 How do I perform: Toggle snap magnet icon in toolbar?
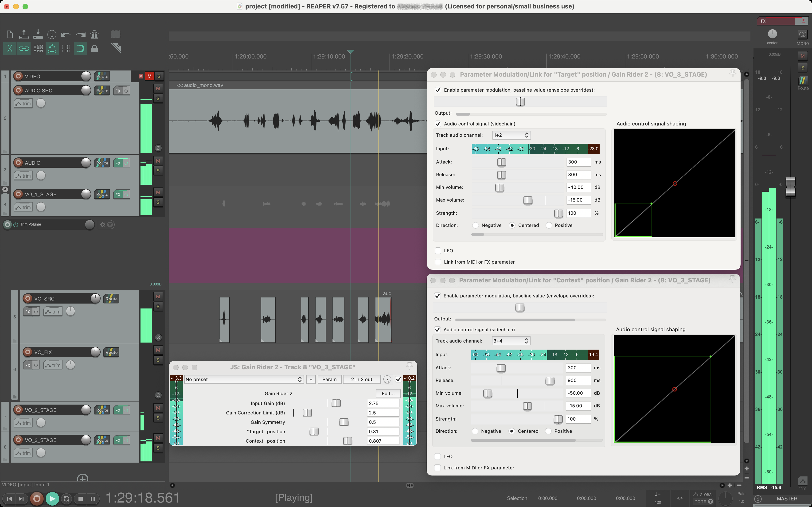[x=80, y=49]
